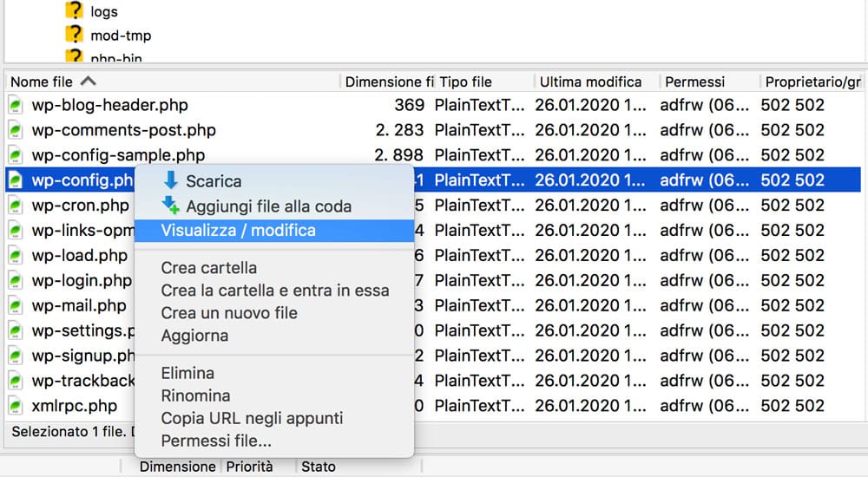
Task: Click the add-to-queue icon beside Aggiungi file
Action: pos(170,206)
